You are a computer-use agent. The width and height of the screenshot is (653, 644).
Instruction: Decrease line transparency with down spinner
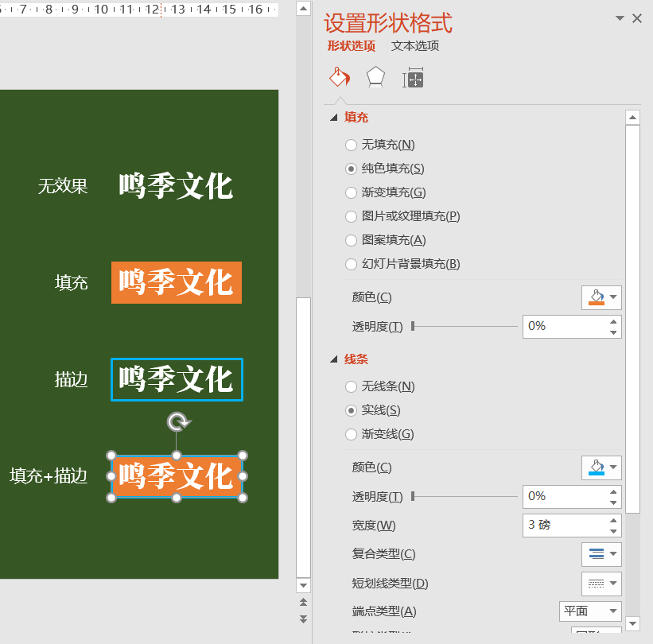613,502
